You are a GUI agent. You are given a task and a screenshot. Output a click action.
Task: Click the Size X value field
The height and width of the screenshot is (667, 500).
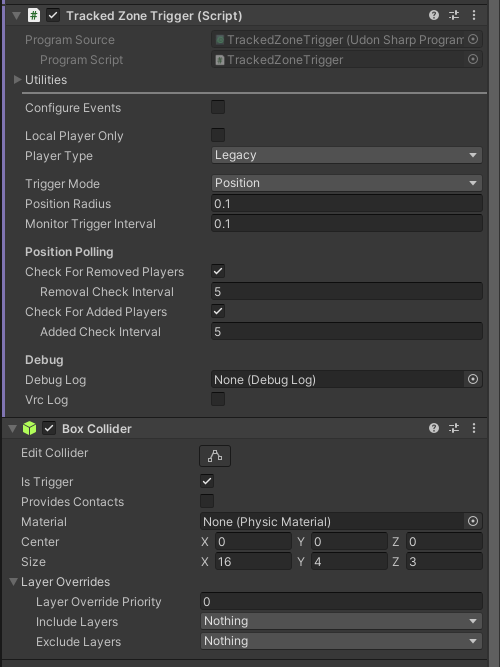(254, 562)
